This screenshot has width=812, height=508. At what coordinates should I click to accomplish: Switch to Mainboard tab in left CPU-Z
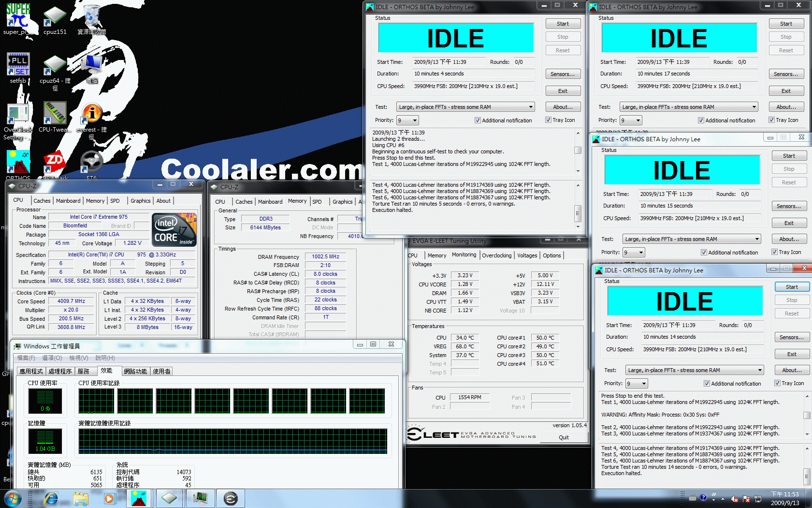click(68, 201)
